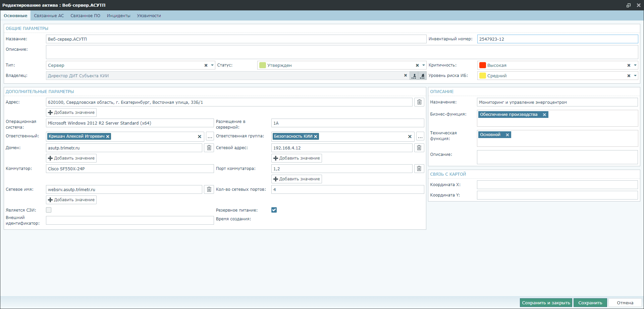This screenshot has width=644, height=309.
Task: Click the Описание box under Техническая функция
Action: click(x=557, y=157)
